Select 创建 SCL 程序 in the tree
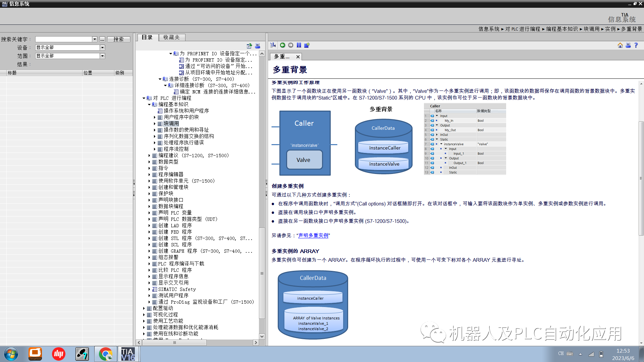This screenshot has height=362, width=644. [175, 245]
